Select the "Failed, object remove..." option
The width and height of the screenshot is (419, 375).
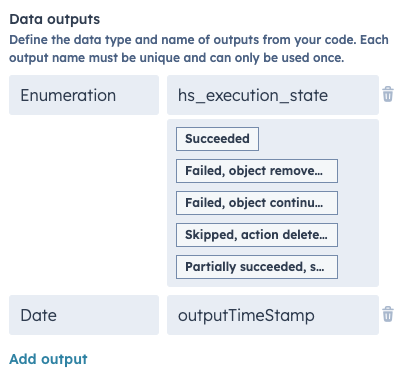257,171
